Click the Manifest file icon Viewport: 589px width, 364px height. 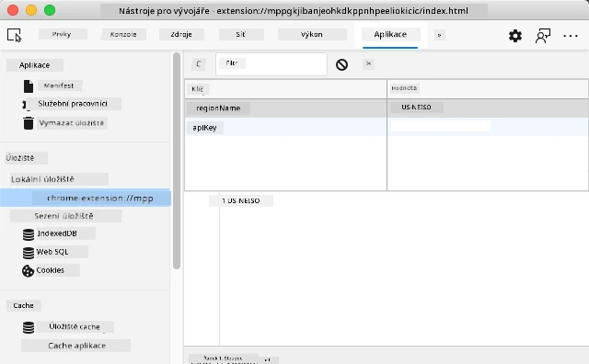(29, 85)
